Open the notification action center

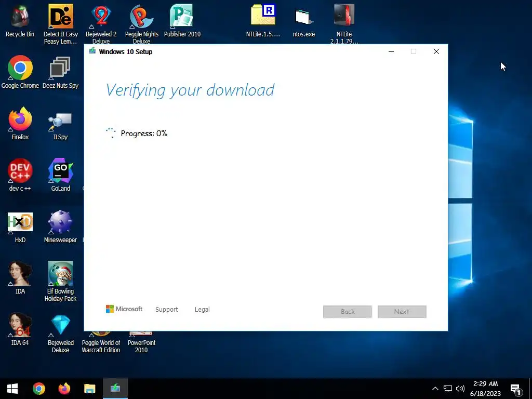516,390
